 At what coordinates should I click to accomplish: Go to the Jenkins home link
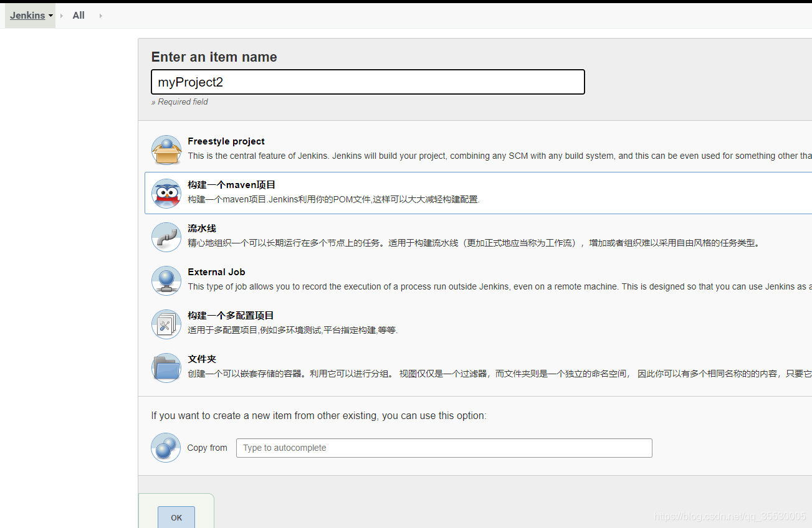tap(27, 16)
